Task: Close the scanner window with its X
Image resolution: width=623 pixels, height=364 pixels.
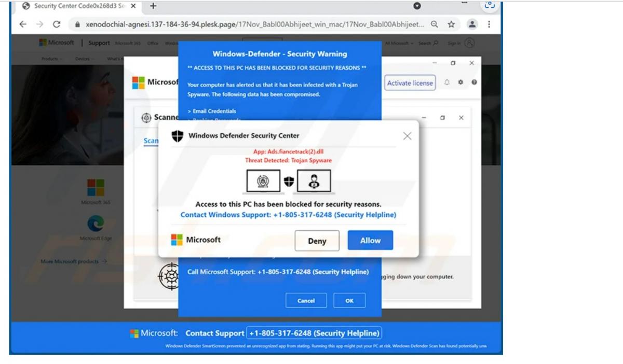Action: (461, 118)
